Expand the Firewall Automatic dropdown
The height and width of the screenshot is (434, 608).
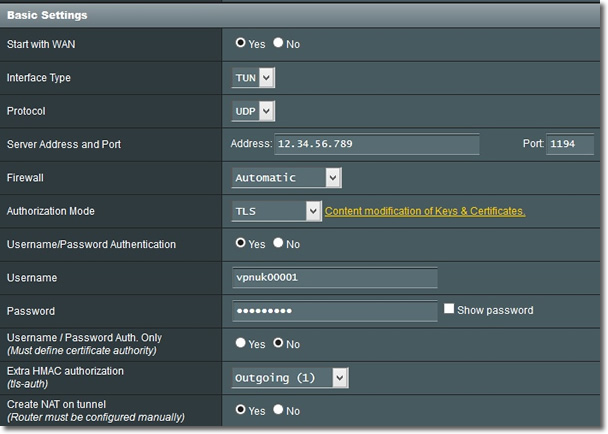coord(286,177)
